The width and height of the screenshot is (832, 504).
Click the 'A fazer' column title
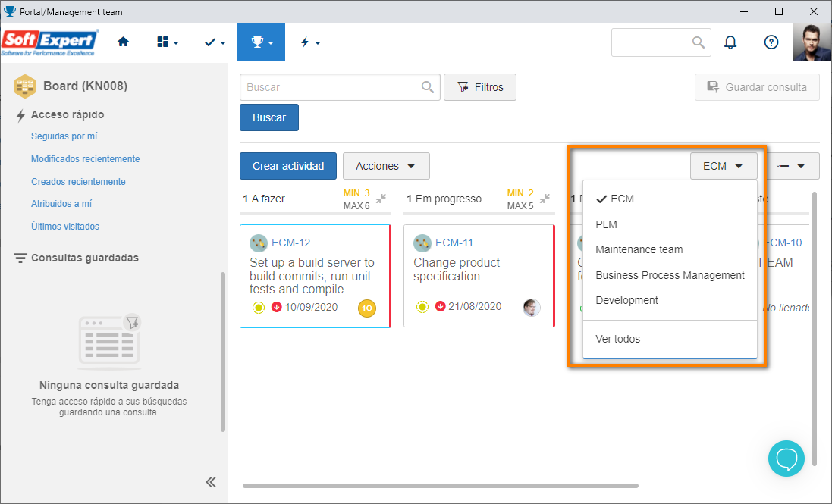pyautogui.click(x=268, y=199)
